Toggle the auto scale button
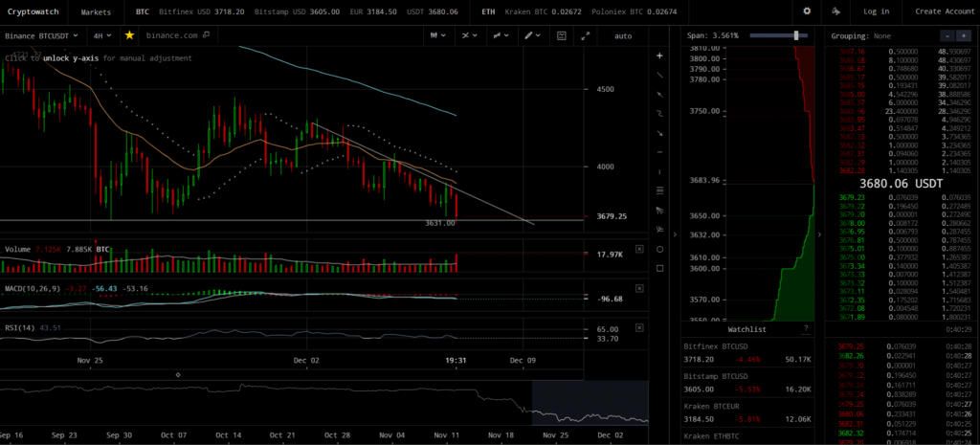The image size is (980, 445). click(x=623, y=35)
